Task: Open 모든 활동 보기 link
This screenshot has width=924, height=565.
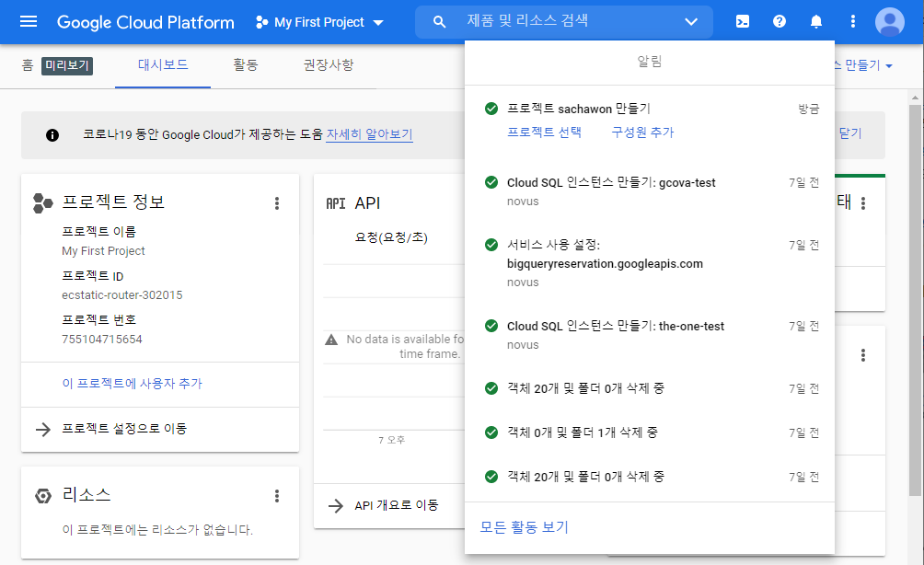Action: (x=524, y=526)
